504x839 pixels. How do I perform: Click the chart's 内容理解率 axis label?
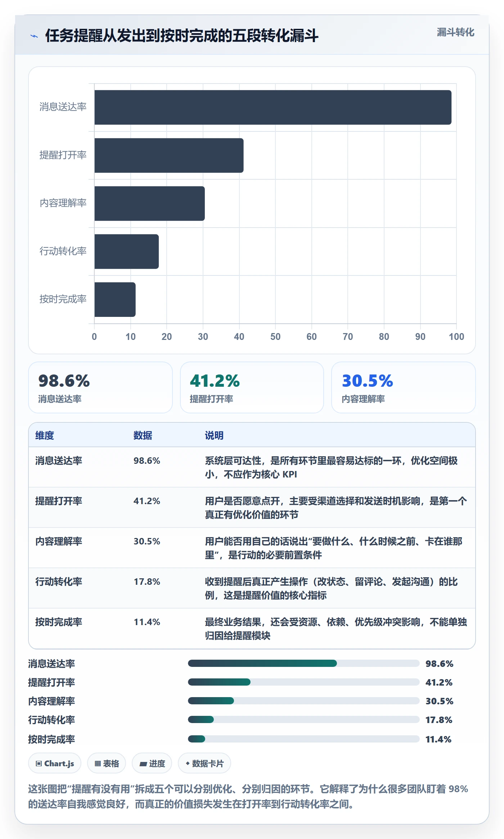pos(63,203)
